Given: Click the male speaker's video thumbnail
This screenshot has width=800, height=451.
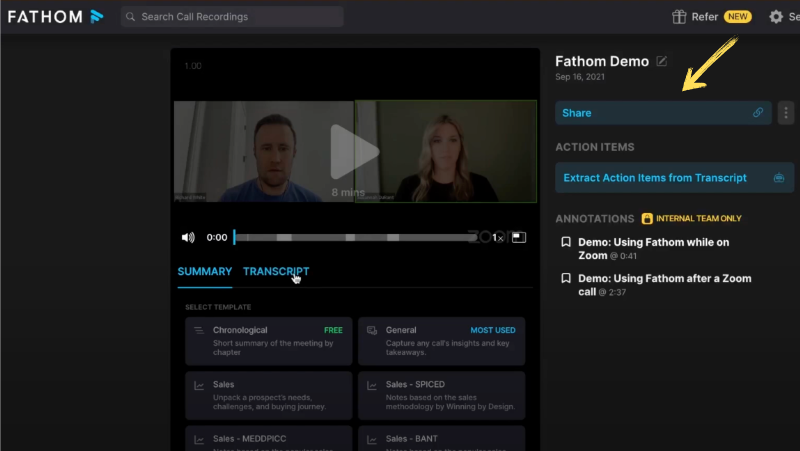Looking at the screenshot, I should pos(264,152).
